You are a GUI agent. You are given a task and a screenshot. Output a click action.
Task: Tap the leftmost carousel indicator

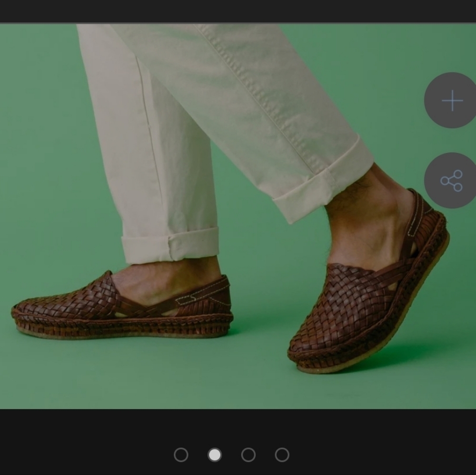181,455
